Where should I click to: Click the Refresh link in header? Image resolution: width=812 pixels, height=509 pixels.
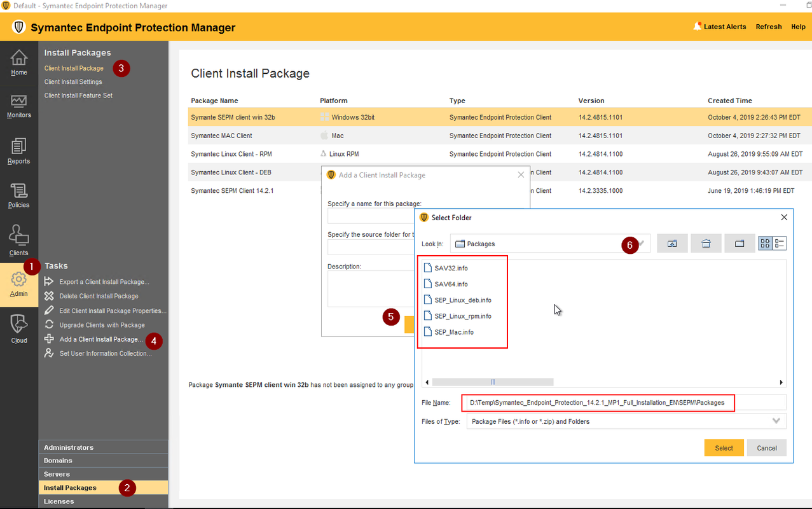pos(769,27)
